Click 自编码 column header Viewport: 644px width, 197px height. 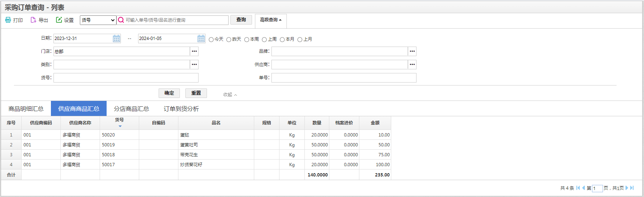click(159, 123)
